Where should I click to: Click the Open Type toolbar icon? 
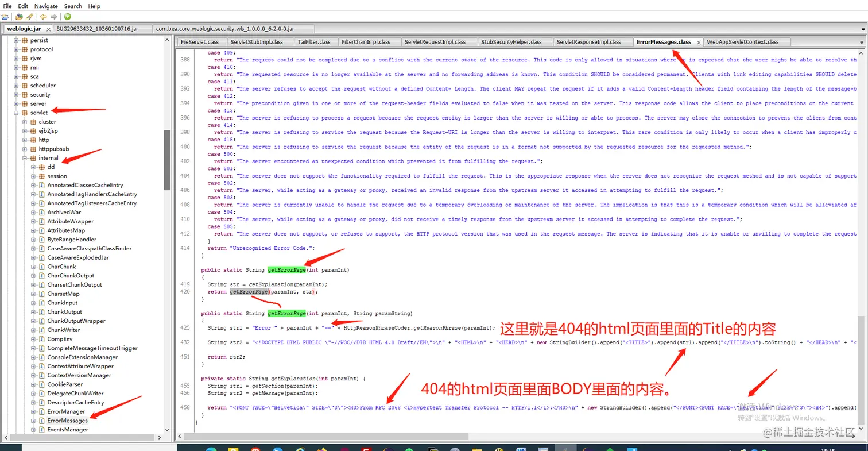(19, 17)
